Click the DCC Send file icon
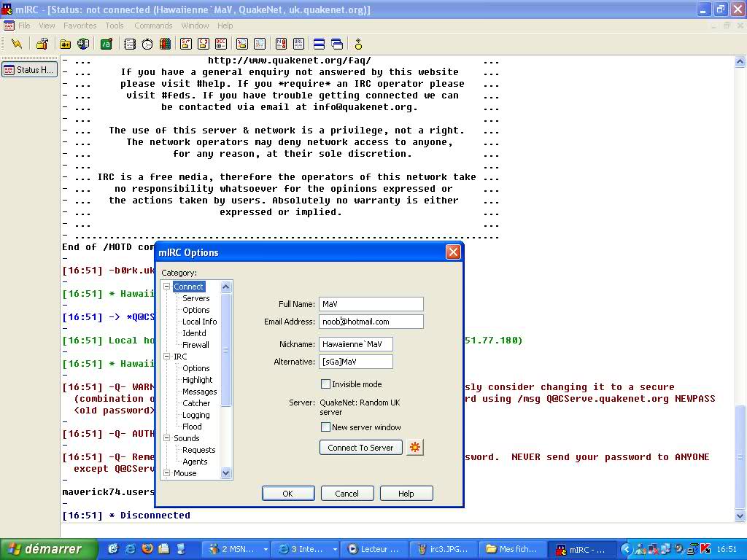The image size is (747, 560). click(186, 44)
